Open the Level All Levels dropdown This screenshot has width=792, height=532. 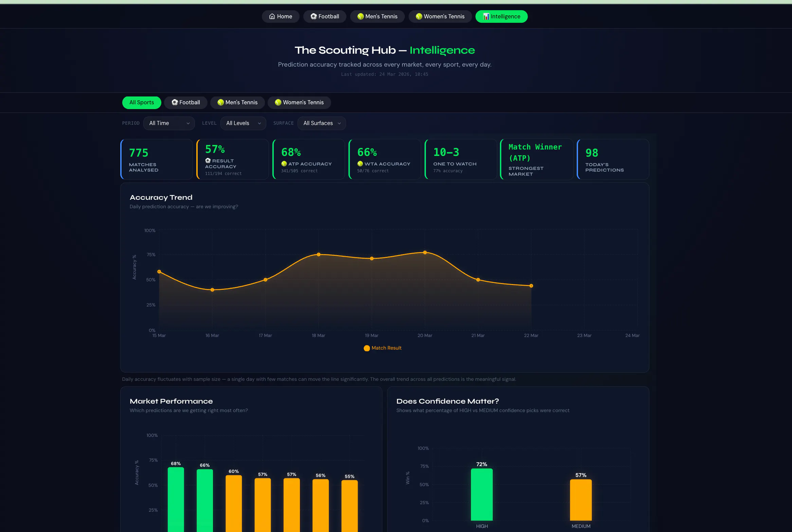tap(243, 123)
